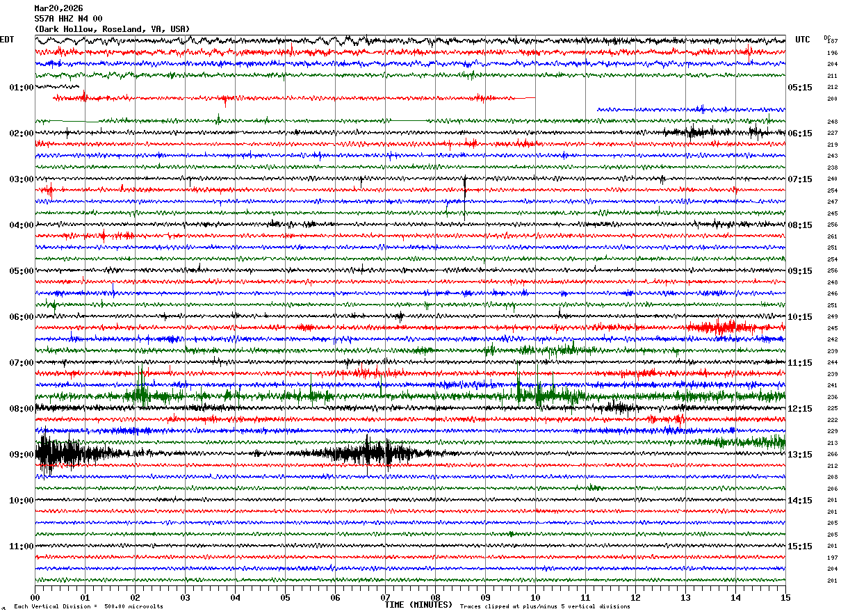Click the 11:00 EDT row label
841x616 pixels.
pyautogui.click(x=21, y=546)
